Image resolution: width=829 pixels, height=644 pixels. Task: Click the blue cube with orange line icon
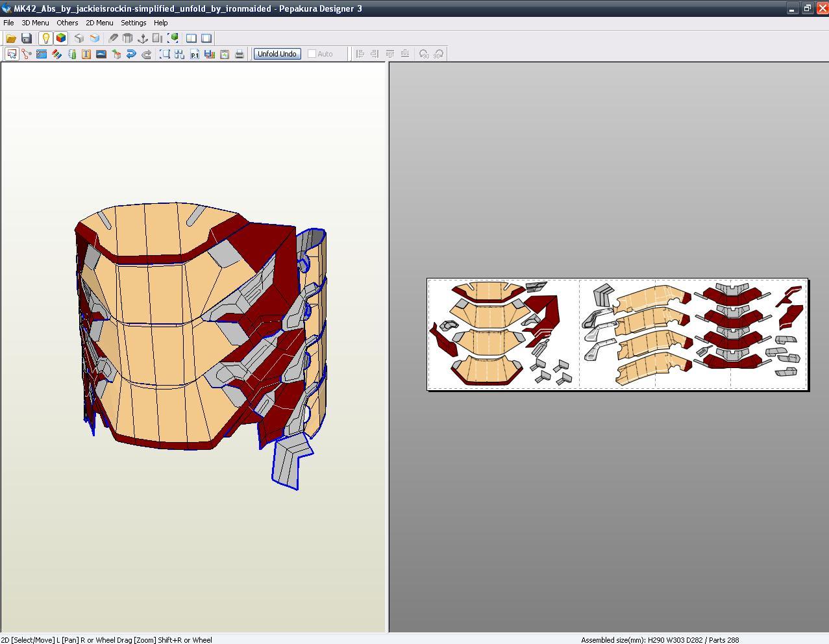tap(94, 38)
